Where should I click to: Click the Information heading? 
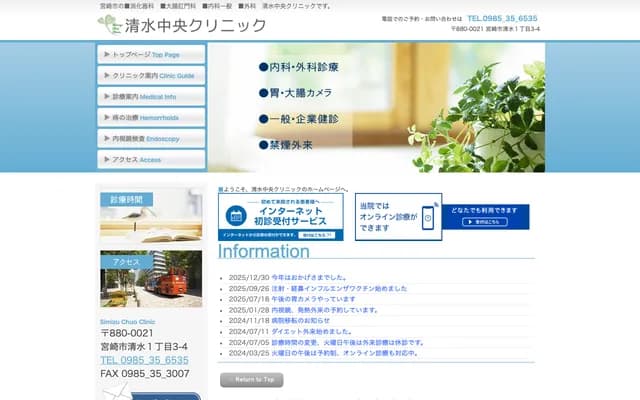(x=264, y=251)
